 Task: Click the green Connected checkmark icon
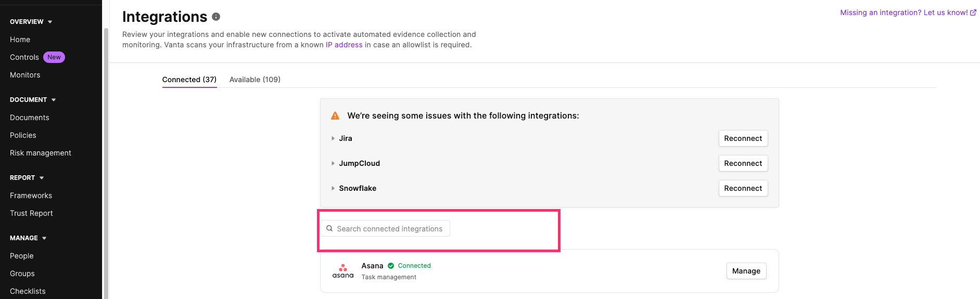[x=391, y=266]
